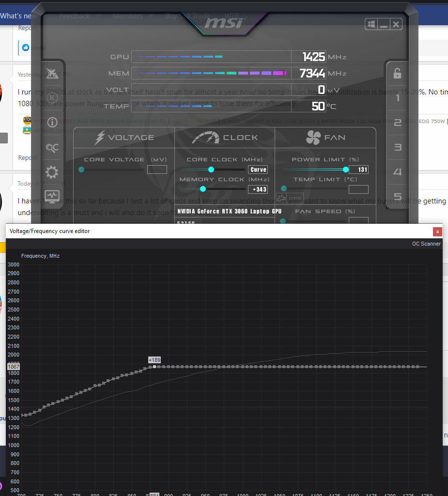Toggle the profile lock padlock

tap(397, 74)
